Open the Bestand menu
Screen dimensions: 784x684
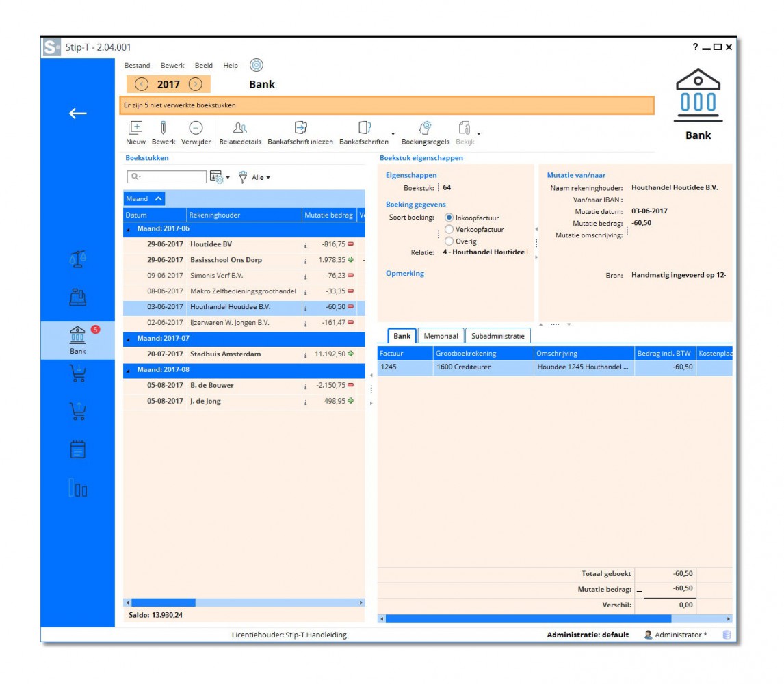pyautogui.click(x=137, y=66)
